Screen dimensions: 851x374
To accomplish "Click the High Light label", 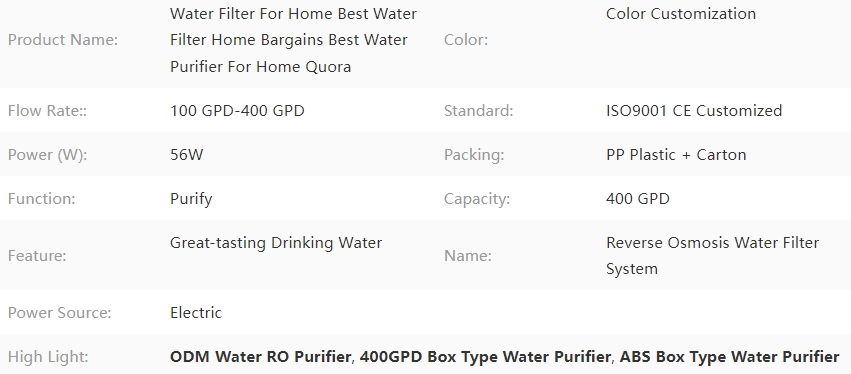I will pos(49,357).
